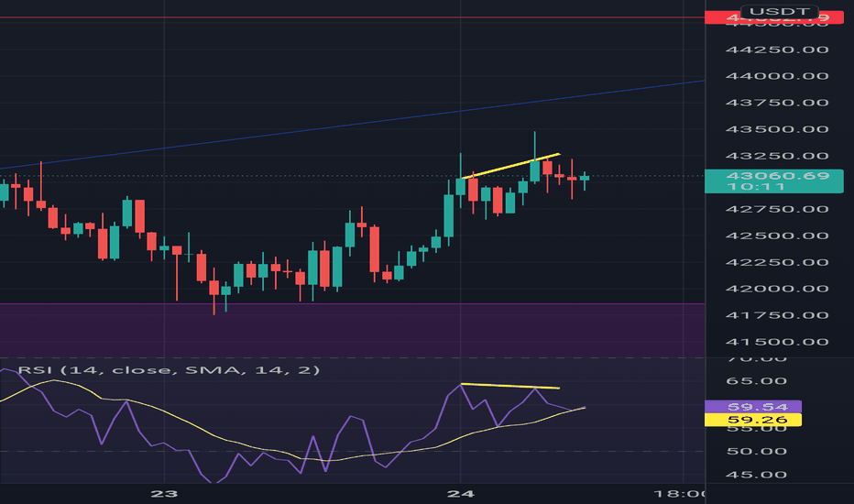854x504 pixels.
Task: Click the yellow RSI SMA value 59.26
Action: 752,420
